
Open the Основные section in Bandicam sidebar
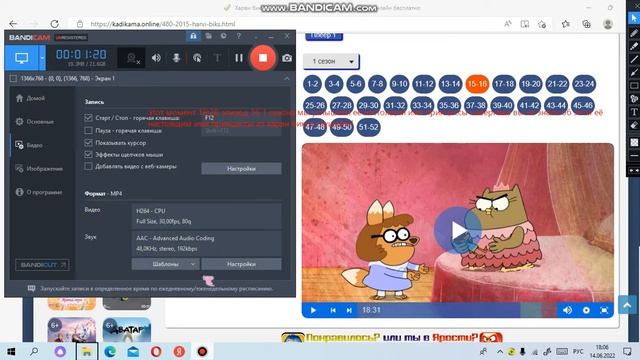pyautogui.click(x=35, y=122)
